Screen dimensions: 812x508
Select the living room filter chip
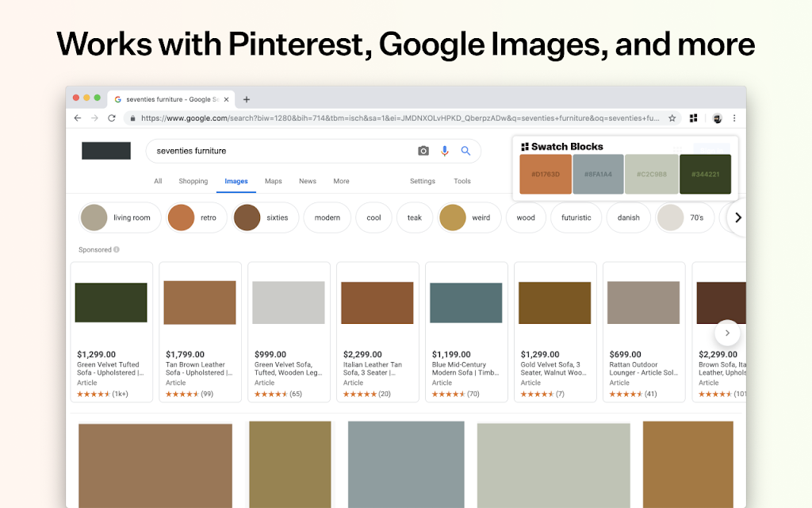[121, 217]
